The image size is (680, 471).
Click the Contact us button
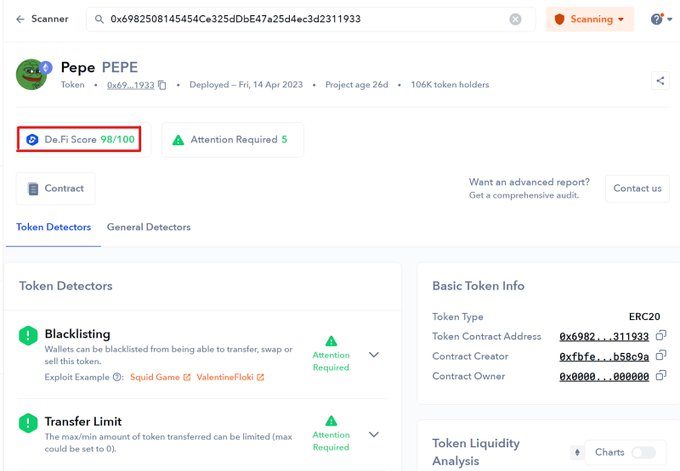point(637,188)
